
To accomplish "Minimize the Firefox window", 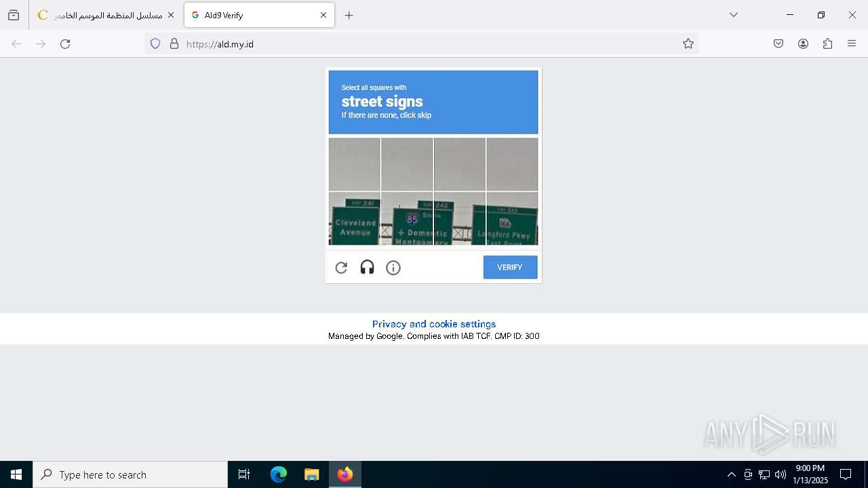I will pyautogui.click(x=790, y=15).
